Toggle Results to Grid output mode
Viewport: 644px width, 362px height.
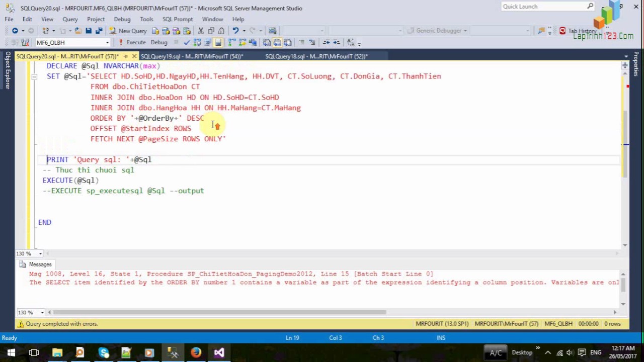coord(277,42)
